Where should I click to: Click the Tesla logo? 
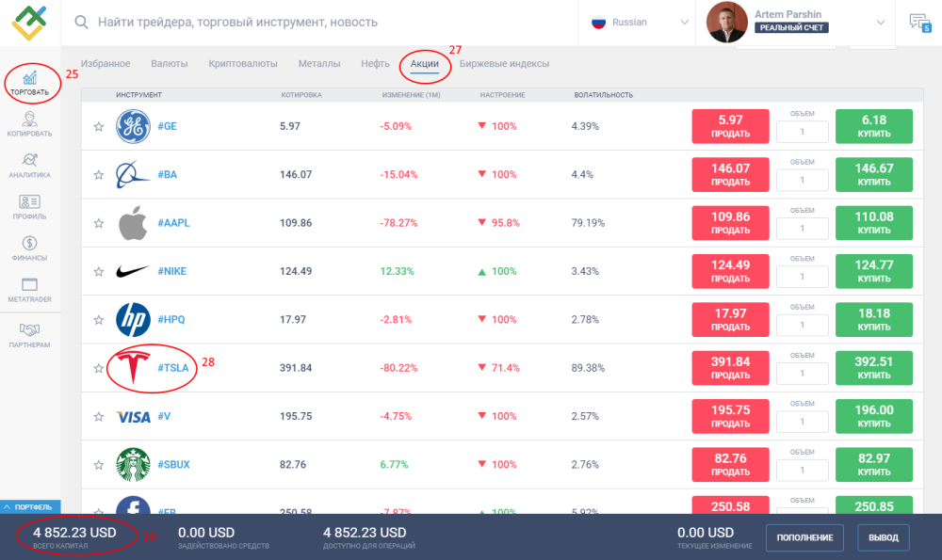click(x=133, y=368)
